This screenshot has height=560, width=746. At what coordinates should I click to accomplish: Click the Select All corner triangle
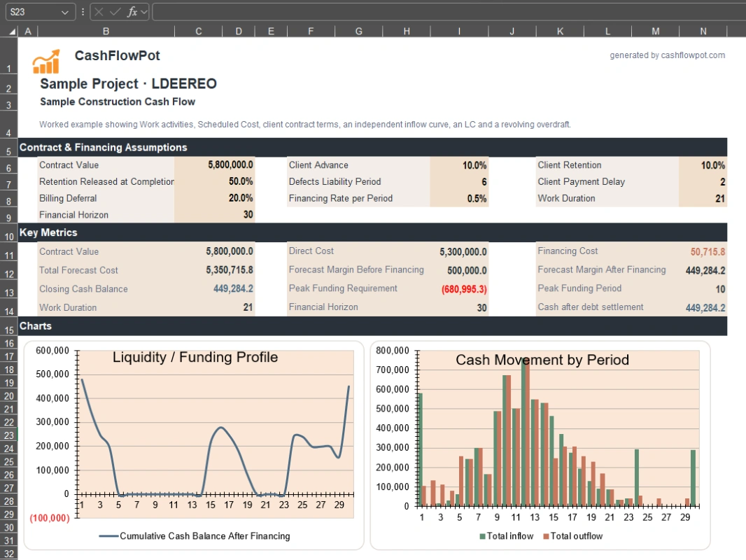tap(13, 31)
